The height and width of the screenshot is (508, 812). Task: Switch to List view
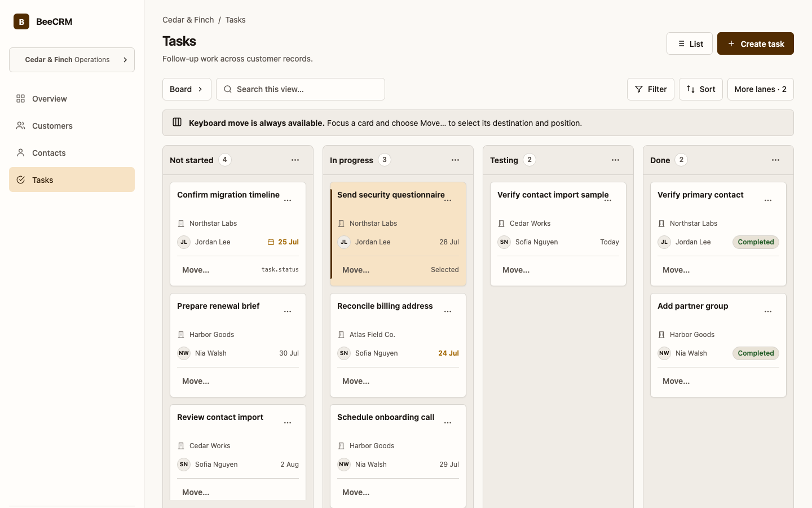click(x=690, y=43)
